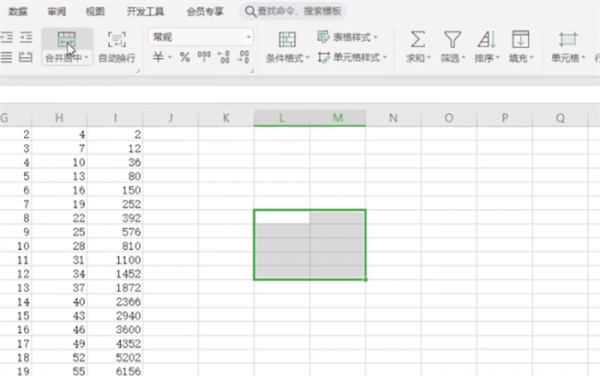Click the cell containing 2940
600x376 pixels.
tap(115, 316)
